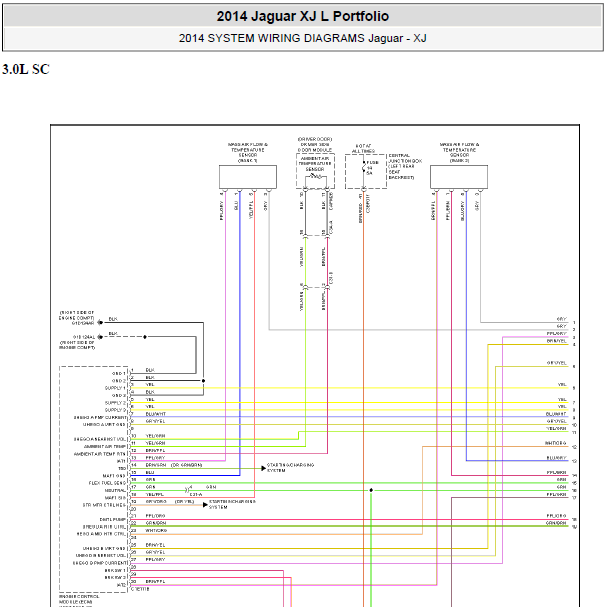This screenshot has width=605, height=607.
Task: Click the 'Ambient Air Temperature Sensor' label
Action: [x=315, y=164]
